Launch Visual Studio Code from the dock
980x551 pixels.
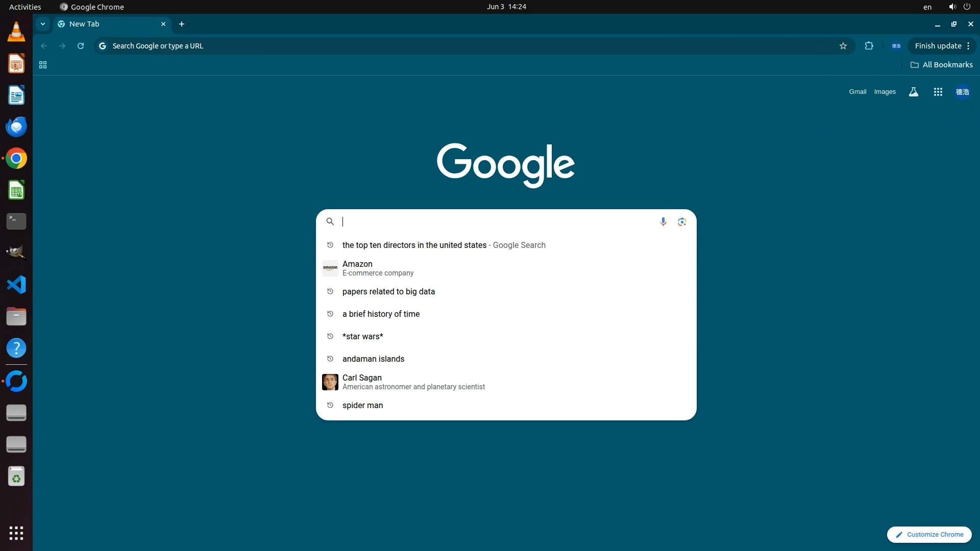(x=16, y=285)
